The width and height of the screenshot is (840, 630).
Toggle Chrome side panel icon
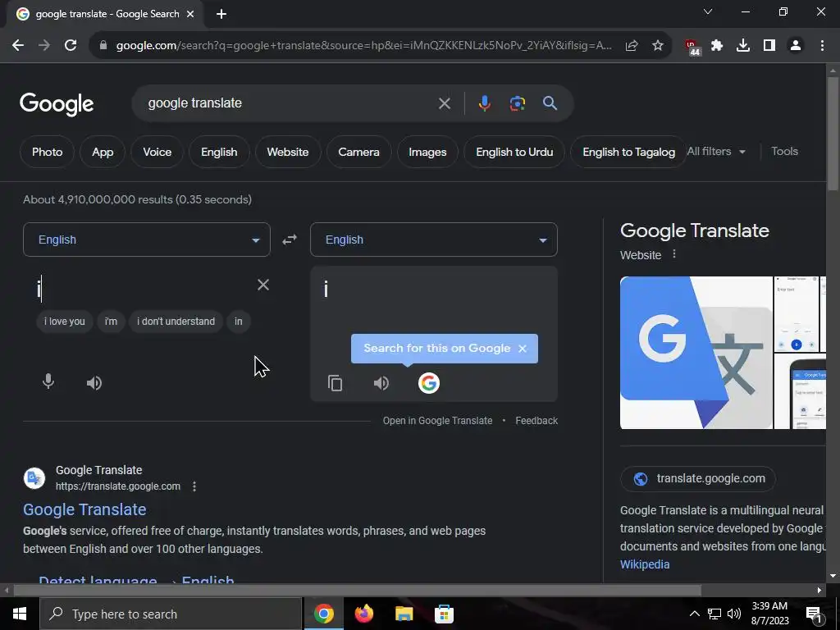769,46
